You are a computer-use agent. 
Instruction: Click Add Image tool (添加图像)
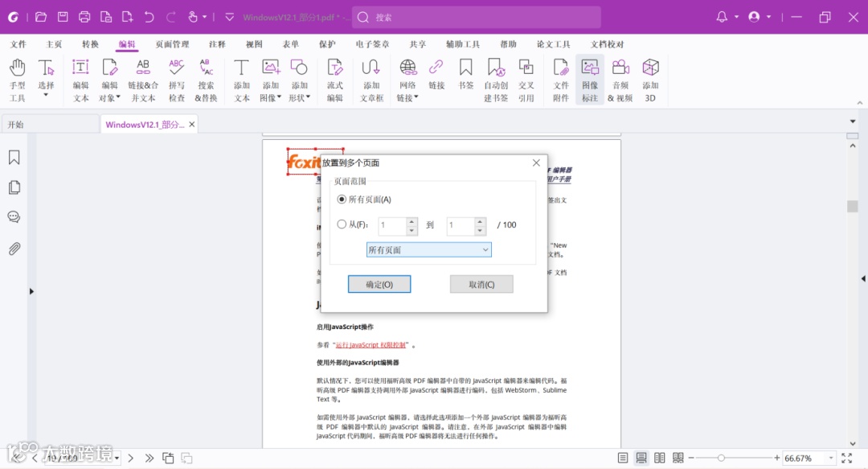(x=271, y=80)
